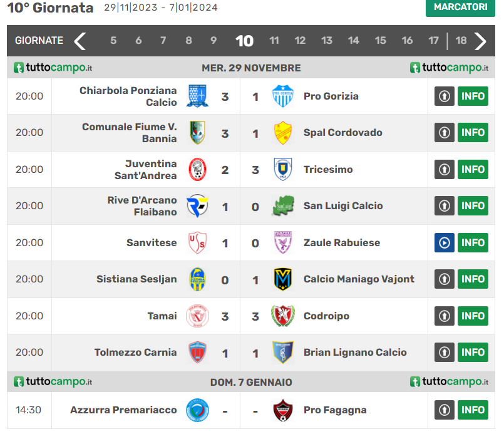Open INFO for Azzurra Premariacco match
The width and height of the screenshot is (504, 434).
tap(473, 410)
